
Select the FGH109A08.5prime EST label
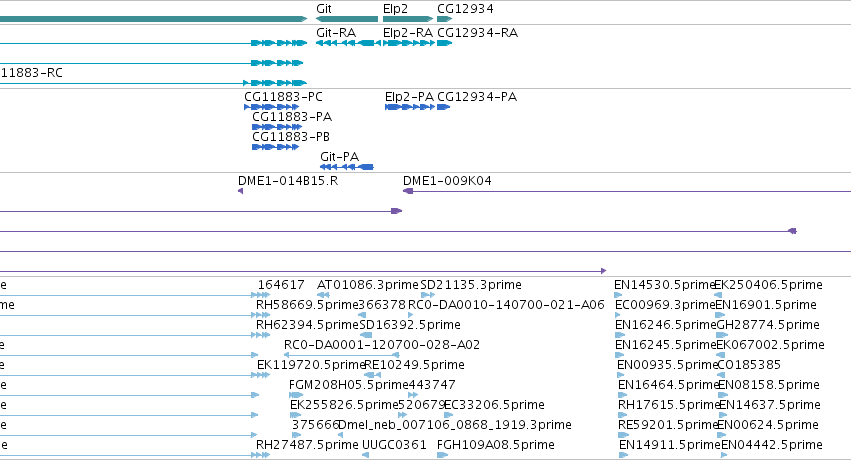496,445
